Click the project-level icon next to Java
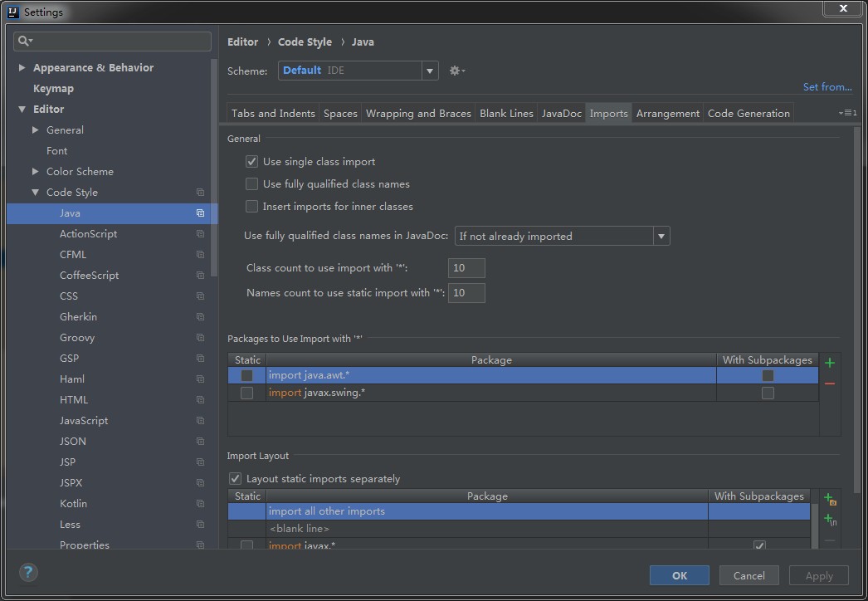868x601 pixels. point(200,213)
